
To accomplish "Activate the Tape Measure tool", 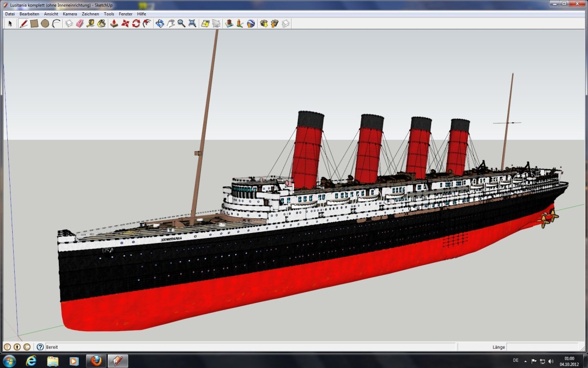I will coord(91,24).
